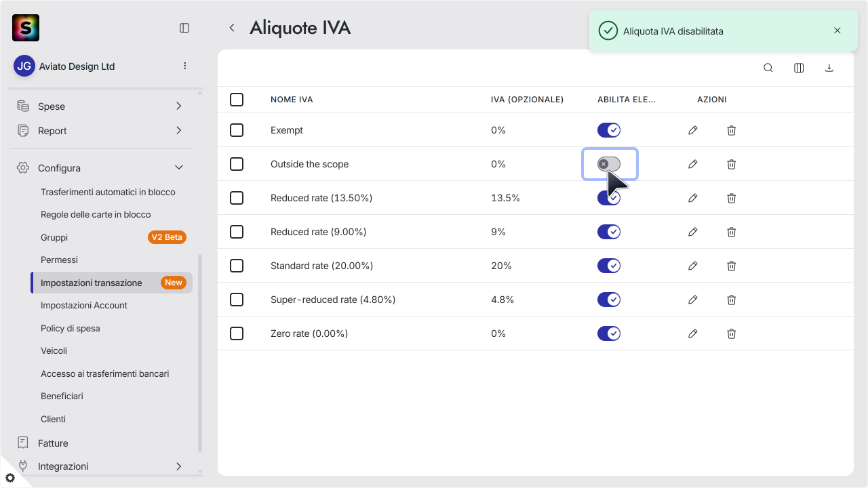Screen dimensions: 868x488
Task: Check the Outside the scope checkbox
Action: [237, 164]
